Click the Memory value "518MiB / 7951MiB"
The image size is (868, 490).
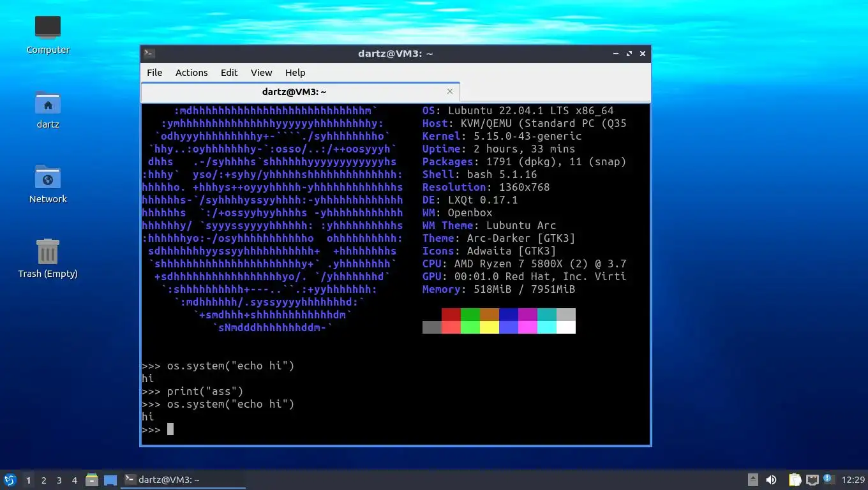point(525,289)
